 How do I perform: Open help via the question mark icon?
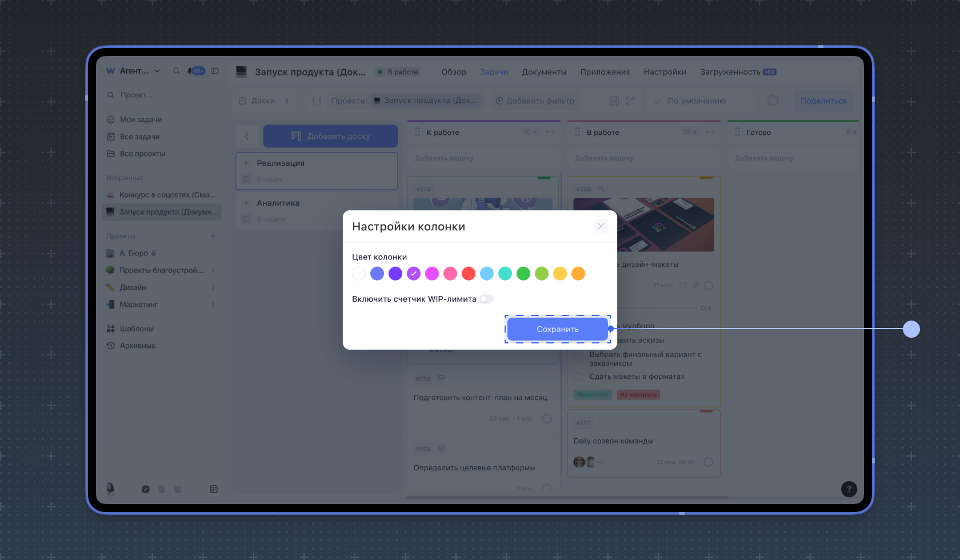(849, 489)
